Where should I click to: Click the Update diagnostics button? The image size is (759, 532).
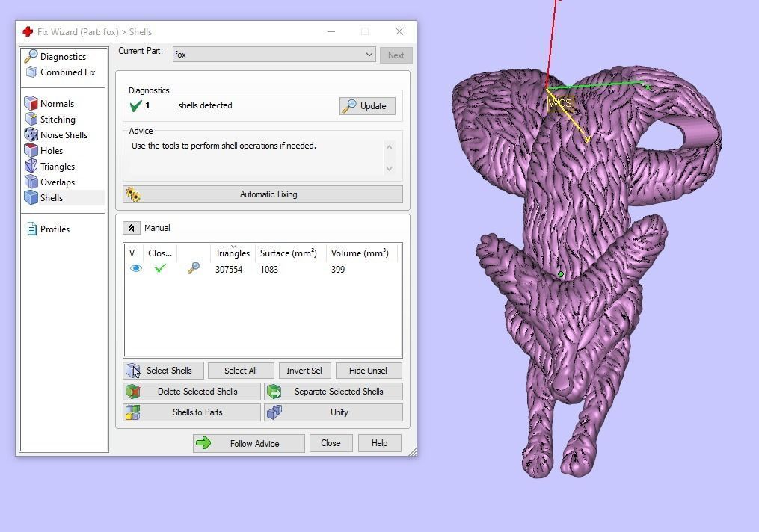click(367, 106)
